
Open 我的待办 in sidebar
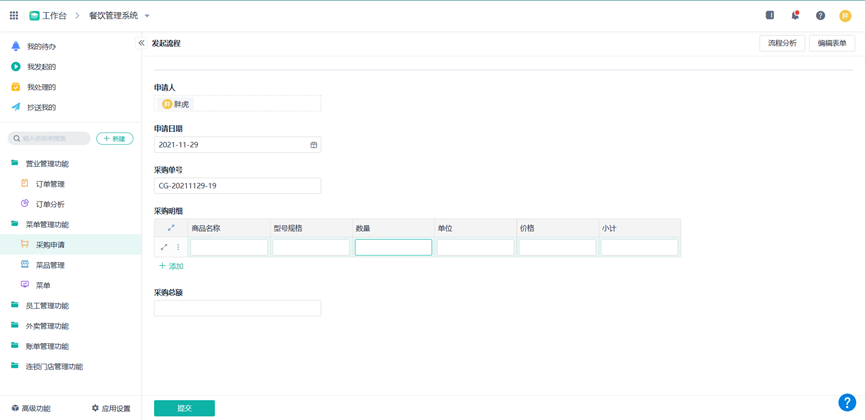(x=41, y=47)
